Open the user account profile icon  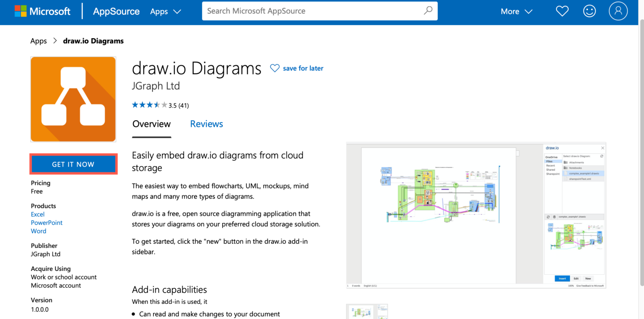[x=618, y=11]
